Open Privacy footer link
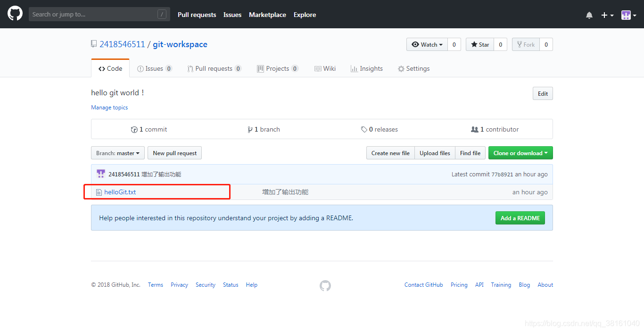 [x=179, y=285]
